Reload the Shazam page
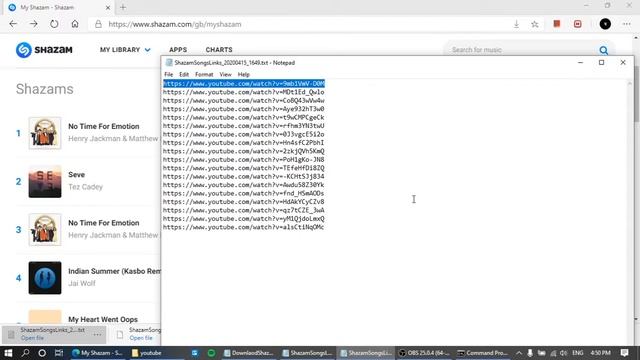The image size is (640, 360). [54, 24]
